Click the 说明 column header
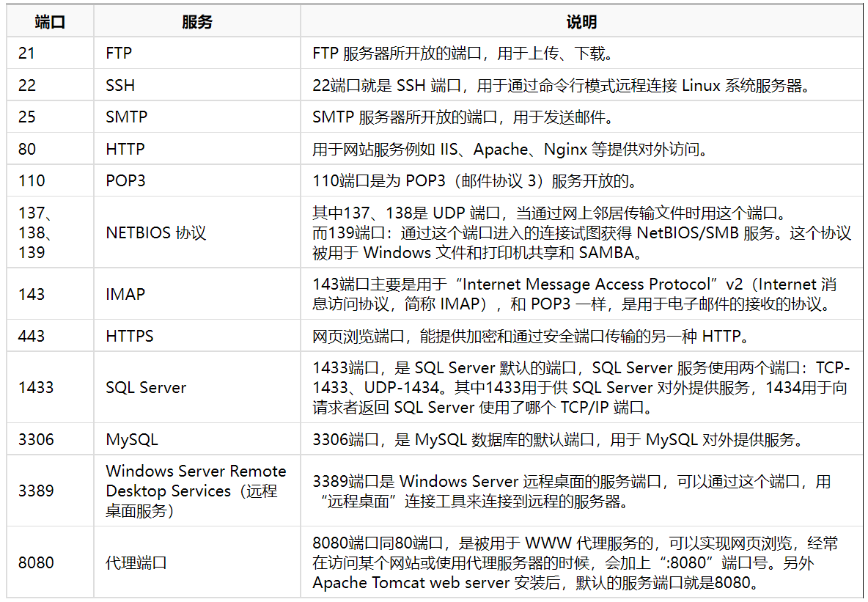Image resolution: width=868 pixels, height=602 pixels. tap(581, 22)
